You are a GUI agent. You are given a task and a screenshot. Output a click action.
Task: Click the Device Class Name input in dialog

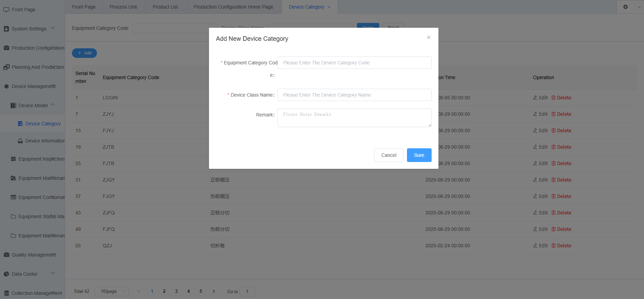point(354,95)
